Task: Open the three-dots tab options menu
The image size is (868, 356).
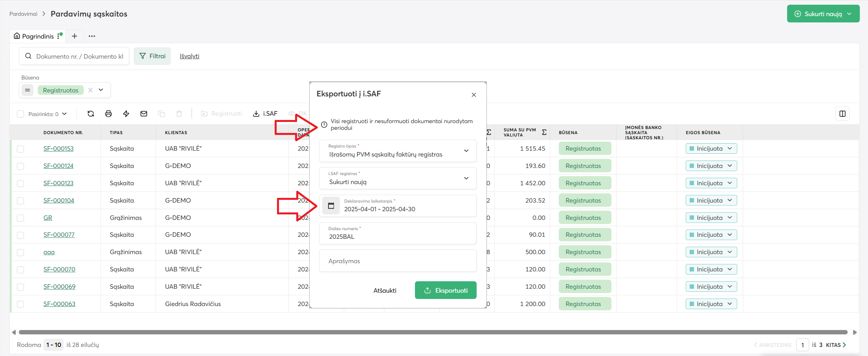Action: click(92, 36)
